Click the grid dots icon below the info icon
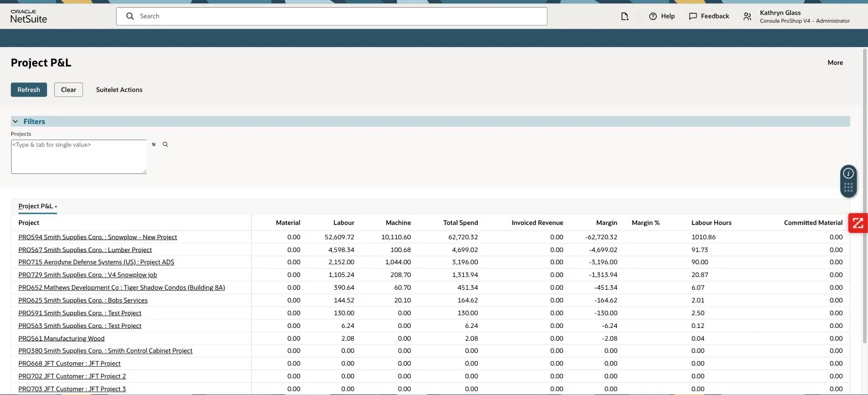 tap(848, 188)
